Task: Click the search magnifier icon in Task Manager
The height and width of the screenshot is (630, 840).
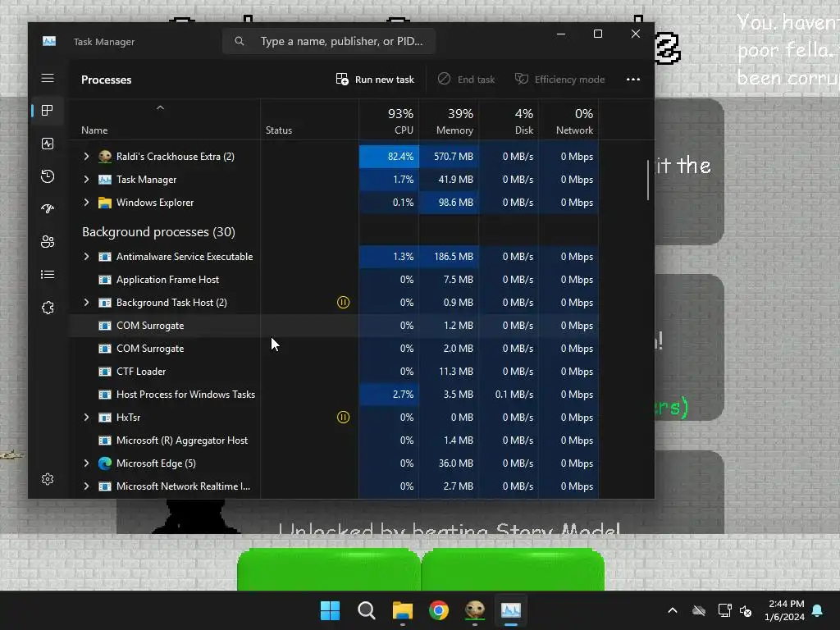Action: [x=240, y=41]
